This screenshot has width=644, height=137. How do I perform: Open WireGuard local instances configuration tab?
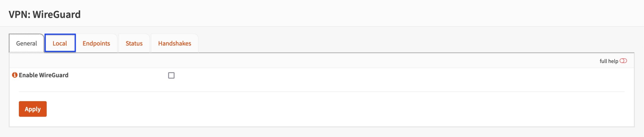tap(60, 43)
